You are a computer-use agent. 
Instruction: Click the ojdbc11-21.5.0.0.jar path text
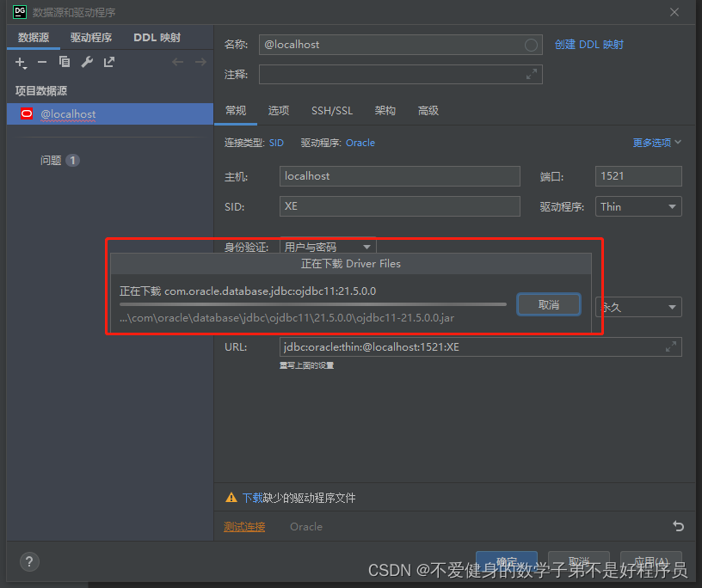click(x=287, y=318)
